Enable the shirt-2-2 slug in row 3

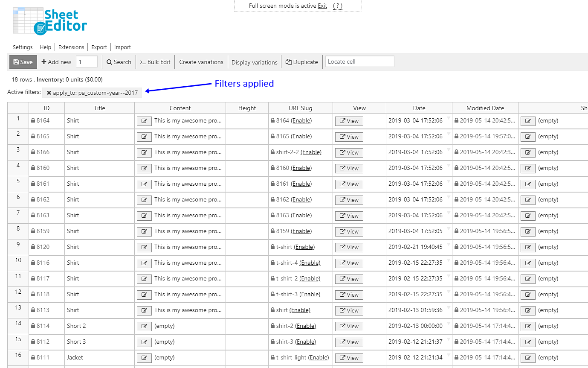pyautogui.click(x=311, y=152)
